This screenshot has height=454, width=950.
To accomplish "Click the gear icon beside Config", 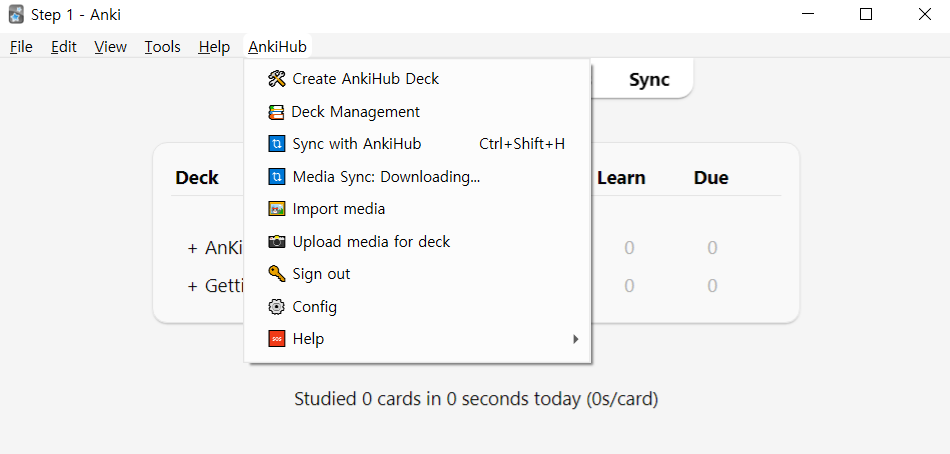I will tap(276, 307).
